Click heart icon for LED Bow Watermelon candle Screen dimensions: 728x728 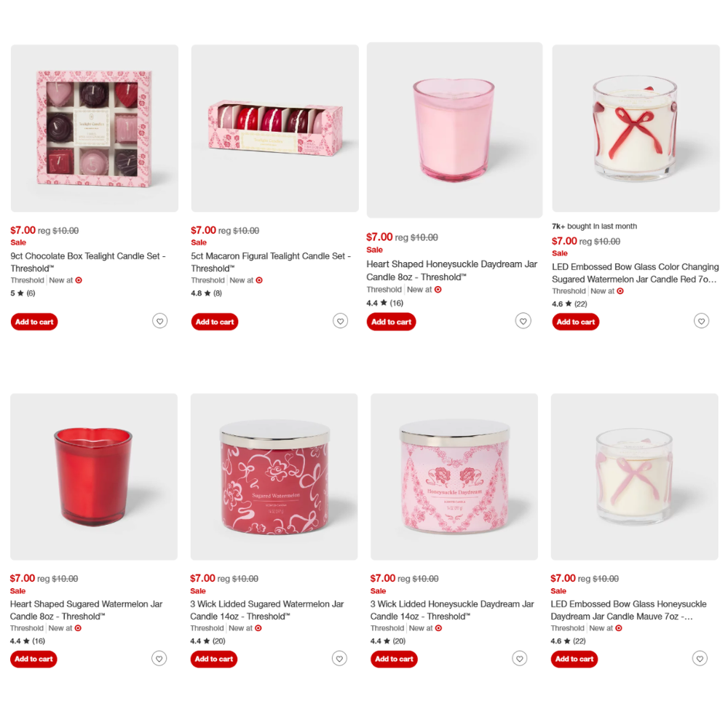702,321
